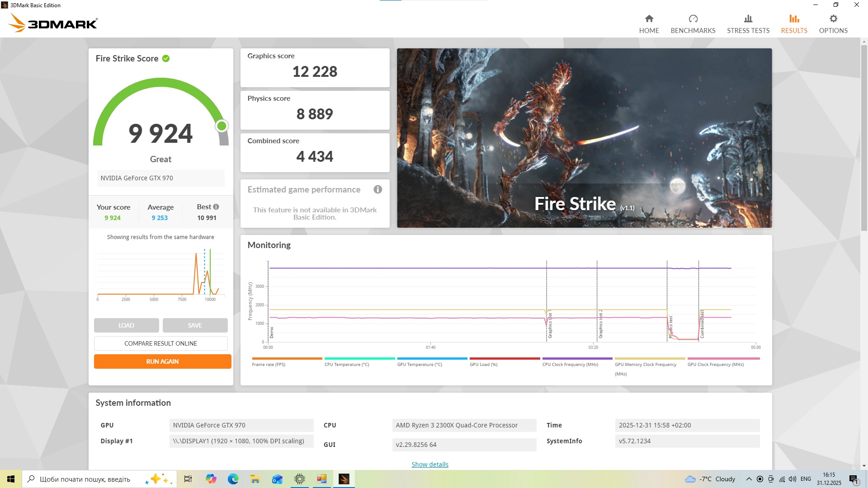The width and height of the screenshot is (868, 488).
Task: Open the Options gear icon
Action: click(833, 19)
